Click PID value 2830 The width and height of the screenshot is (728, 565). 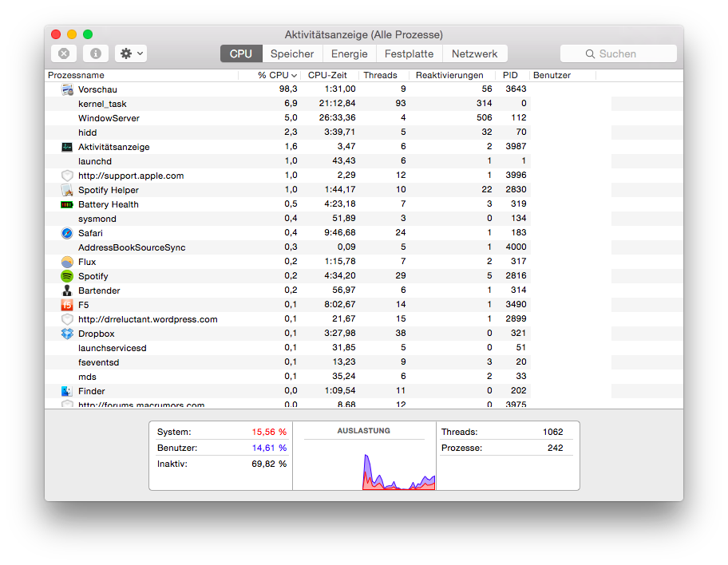coord(516,189)
